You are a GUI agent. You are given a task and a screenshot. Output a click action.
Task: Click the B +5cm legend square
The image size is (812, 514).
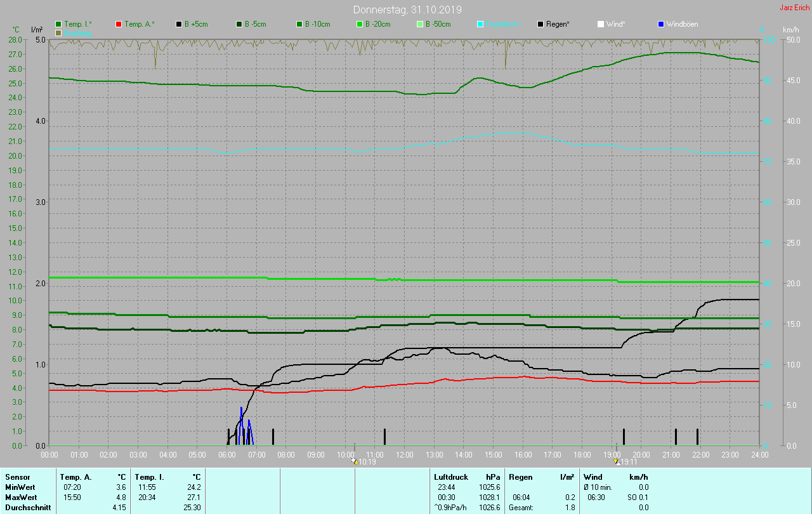180,24
